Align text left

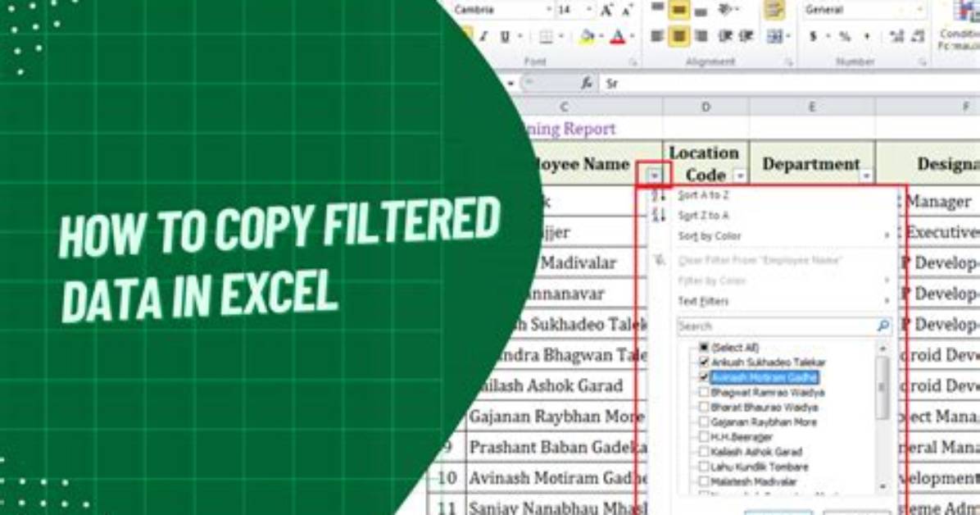[x=657, y=37]
